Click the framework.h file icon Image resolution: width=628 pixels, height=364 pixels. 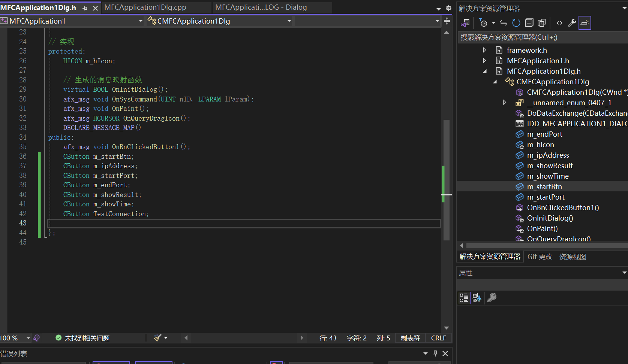point(499,50)
